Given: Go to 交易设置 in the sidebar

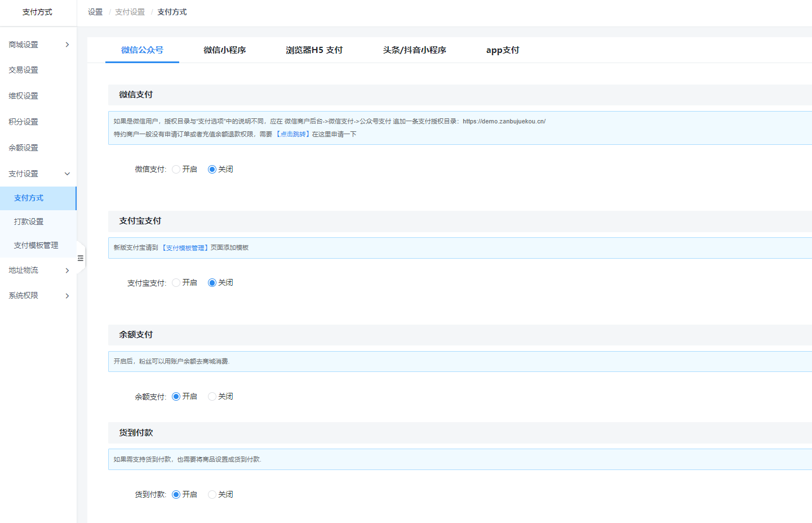Looking at the screenshot, I should (24, 70).
